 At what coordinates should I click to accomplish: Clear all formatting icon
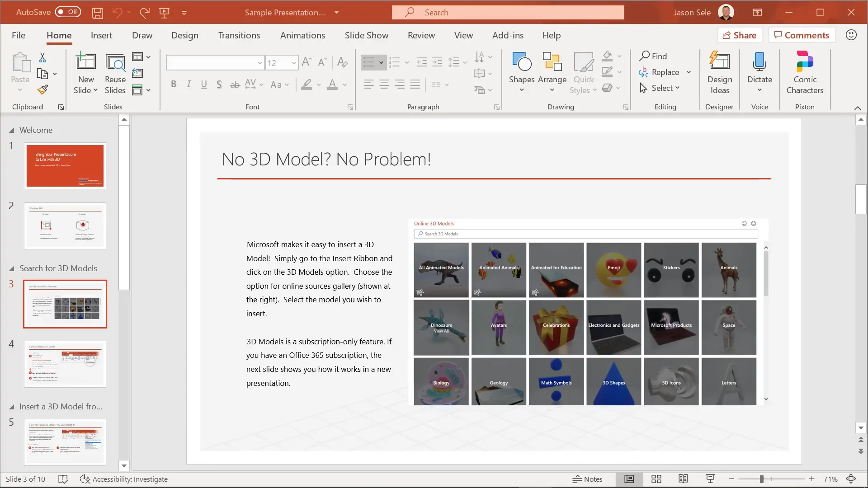click(342, 62)
